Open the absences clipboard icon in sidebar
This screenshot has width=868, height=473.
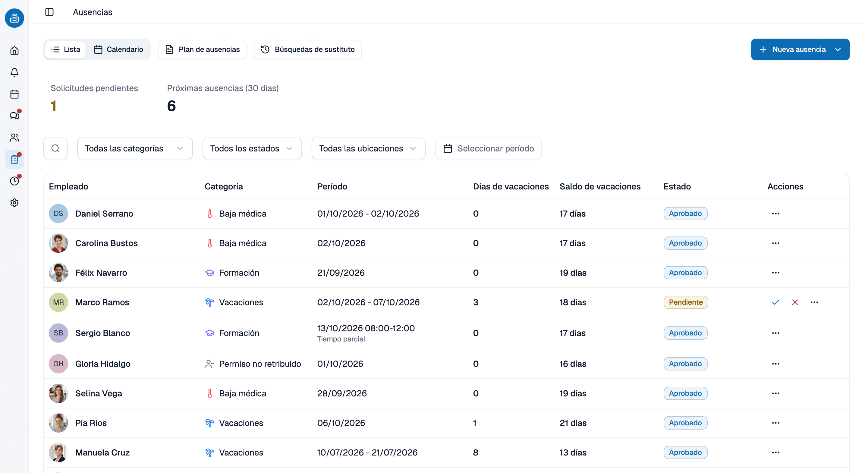tap(14, 159)
